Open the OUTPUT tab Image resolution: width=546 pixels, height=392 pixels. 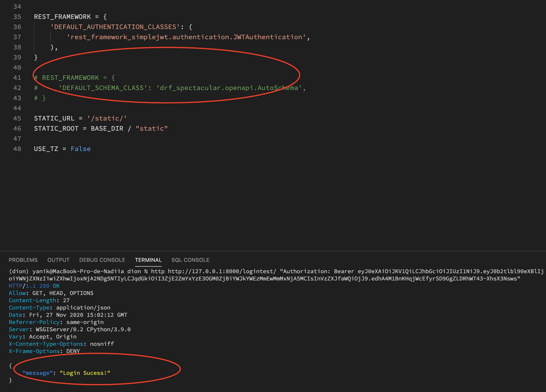coord(58,260)
